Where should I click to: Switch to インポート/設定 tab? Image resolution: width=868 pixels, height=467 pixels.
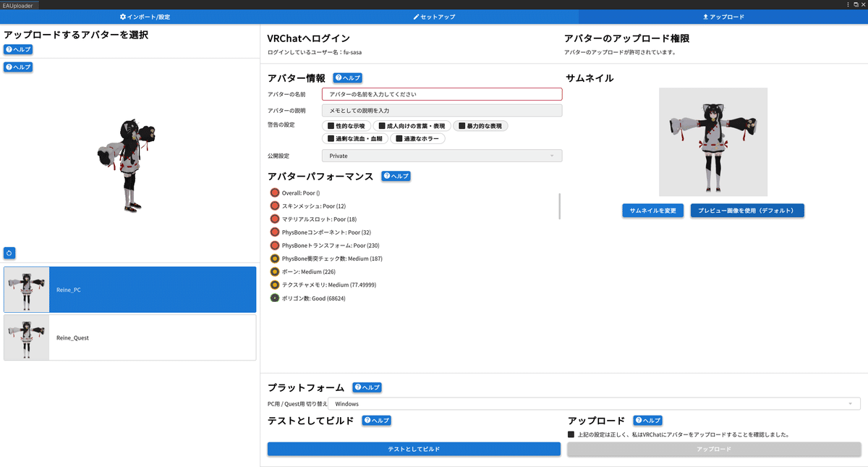click(x=145, y=16)
